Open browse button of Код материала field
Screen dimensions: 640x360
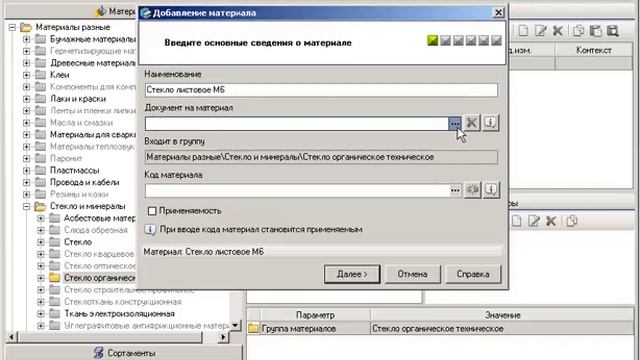(x=456, y=190)
